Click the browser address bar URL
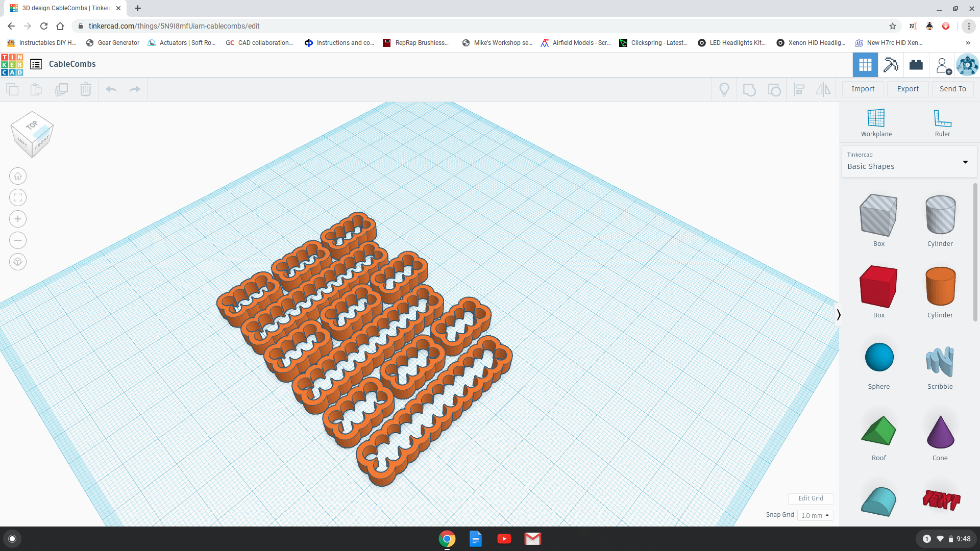This screenshot has height=551, width=980. point(174,26)
